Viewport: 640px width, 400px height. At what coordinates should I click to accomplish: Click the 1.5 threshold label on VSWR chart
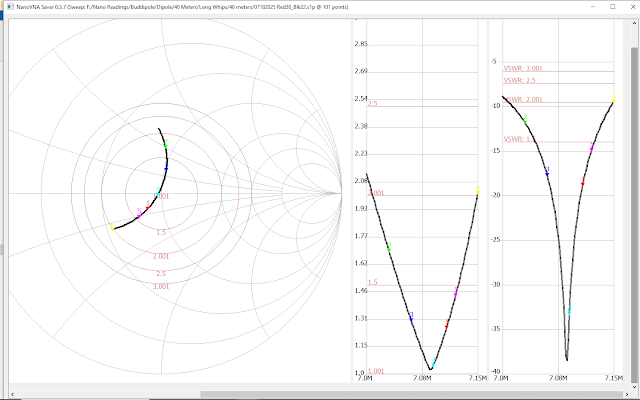[x=373, y=282]
